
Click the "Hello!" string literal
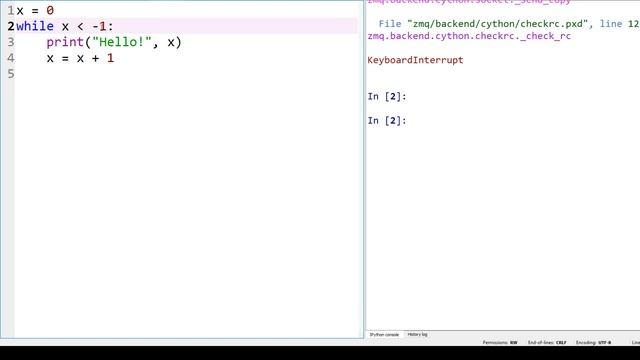pos(122,42)
